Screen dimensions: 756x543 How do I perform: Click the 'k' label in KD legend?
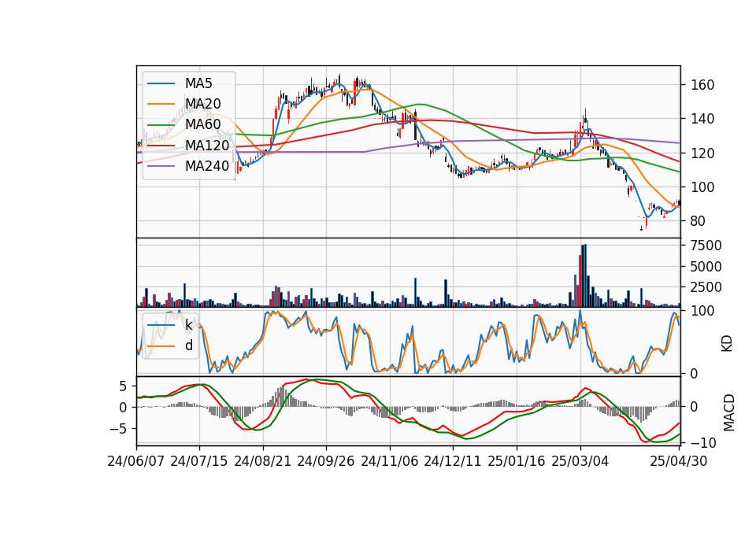coord(188,325)
